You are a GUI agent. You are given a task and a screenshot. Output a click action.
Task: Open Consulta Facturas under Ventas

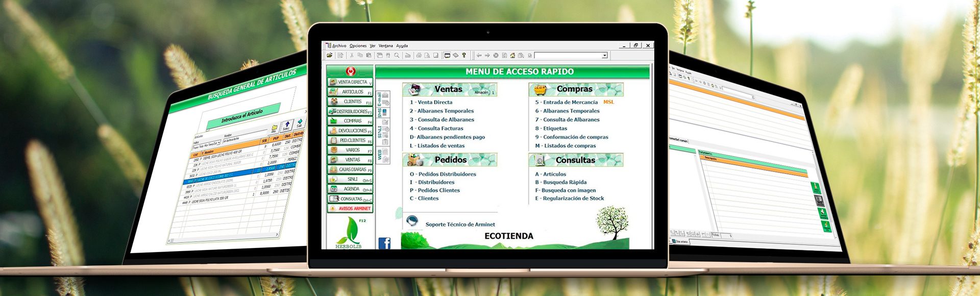coord(440,129)
